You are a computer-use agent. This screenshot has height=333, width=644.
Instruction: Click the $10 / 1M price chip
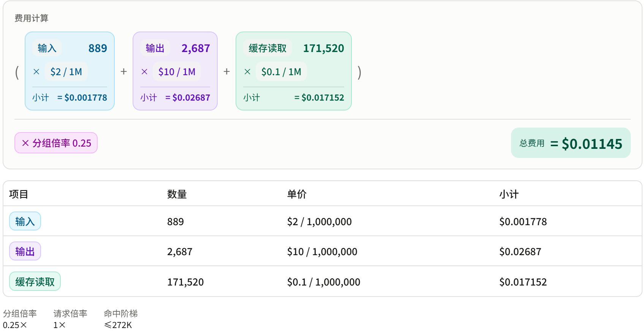tap(177, 72)
